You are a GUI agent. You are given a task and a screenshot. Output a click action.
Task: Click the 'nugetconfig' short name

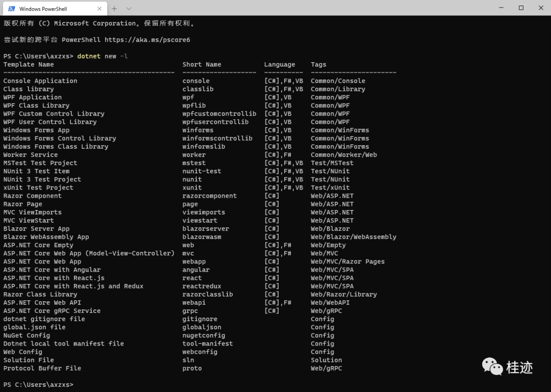point(204,335)
